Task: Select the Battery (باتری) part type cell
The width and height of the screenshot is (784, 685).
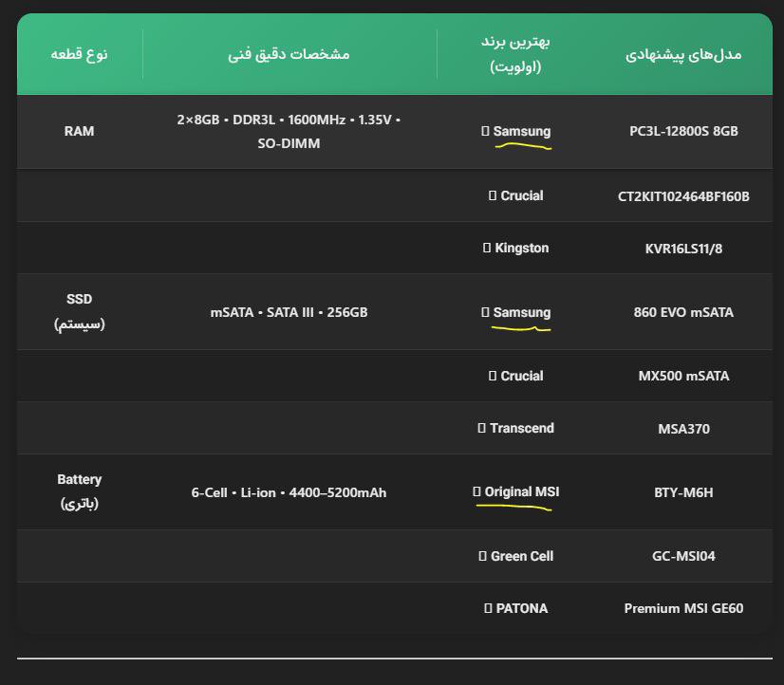Action: 79,491
